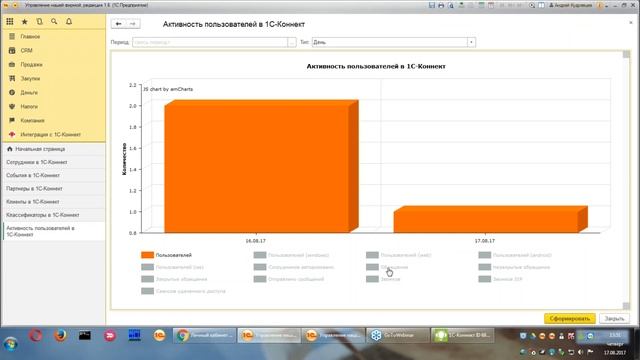Click the Закрыть button
640x360 pixels.
click(614, 318)
